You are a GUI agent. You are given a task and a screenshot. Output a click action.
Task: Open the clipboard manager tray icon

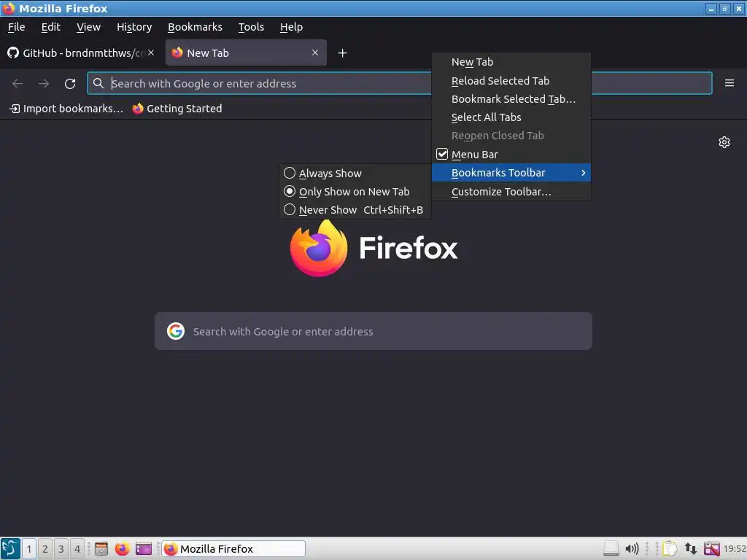[x=670, y=548]
